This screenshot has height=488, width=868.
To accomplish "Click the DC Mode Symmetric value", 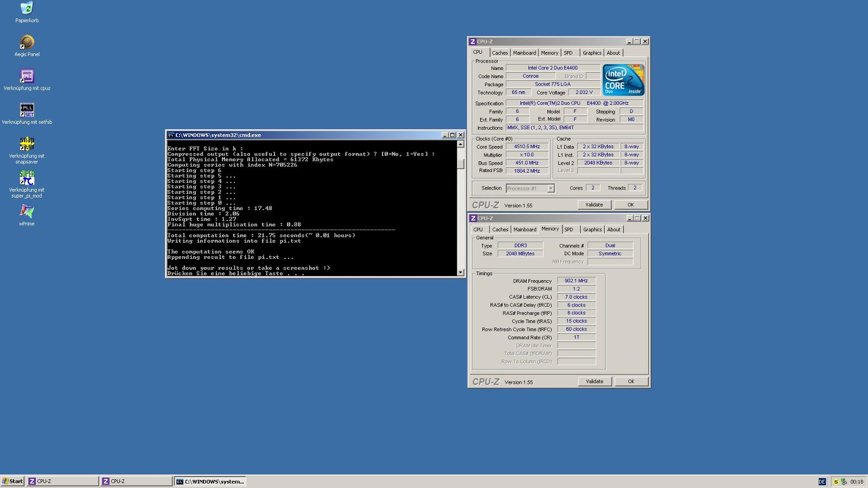I will click(x=610, y=253).
